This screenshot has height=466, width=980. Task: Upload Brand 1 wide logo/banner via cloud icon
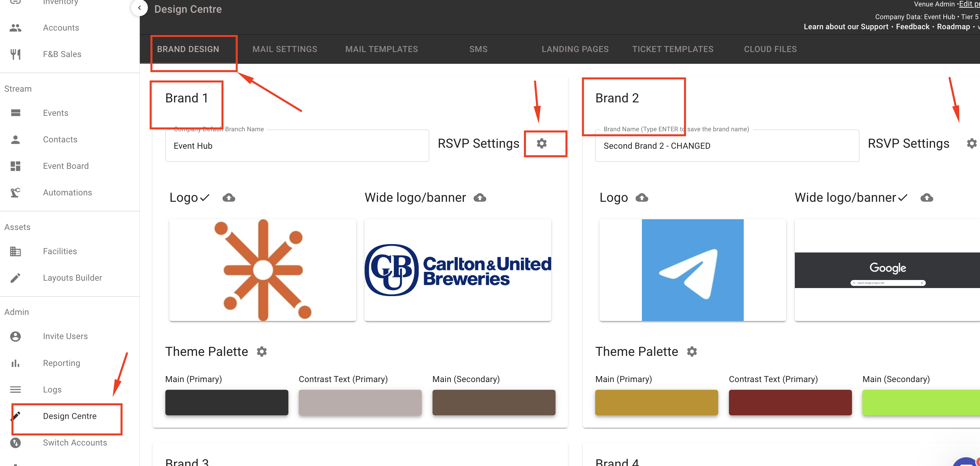coord(480,198)
